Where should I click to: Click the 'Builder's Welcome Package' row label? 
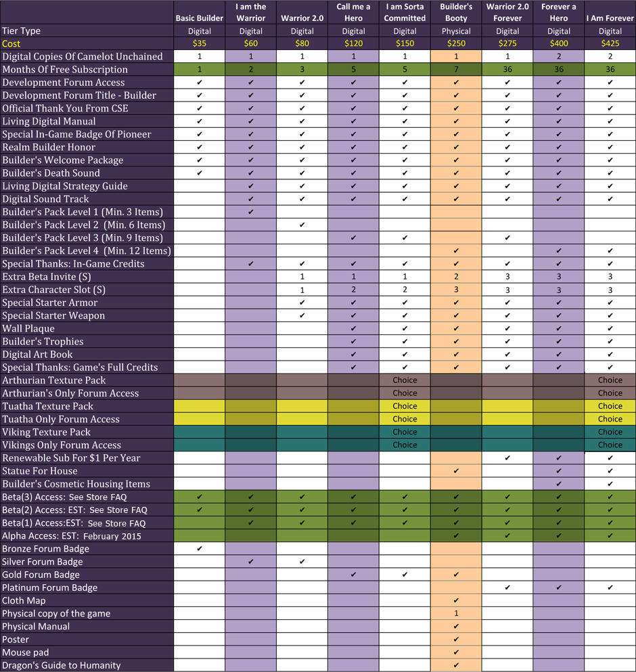(x=62, y=160)
